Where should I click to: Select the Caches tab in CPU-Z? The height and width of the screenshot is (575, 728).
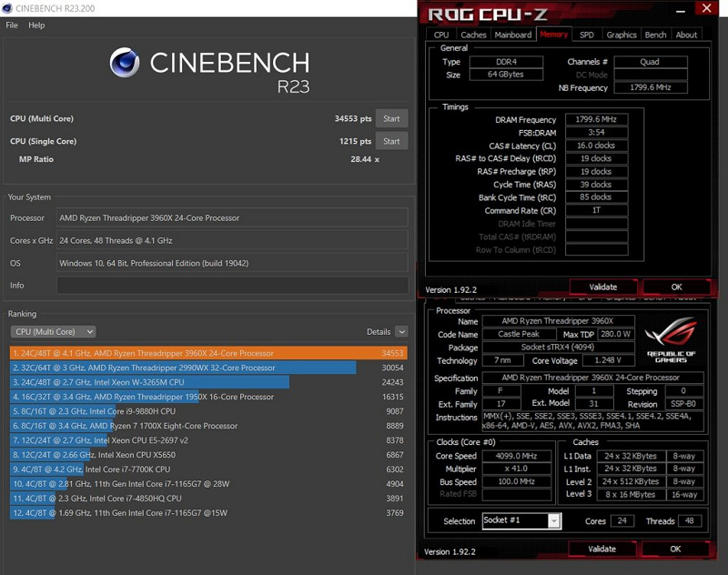coord(473,35)
